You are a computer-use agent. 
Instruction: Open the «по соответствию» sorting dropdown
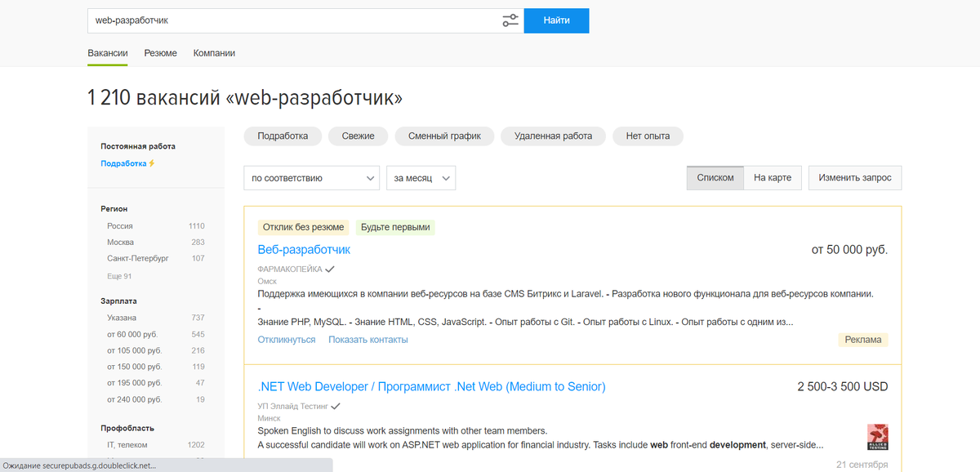tap(311, 177)
